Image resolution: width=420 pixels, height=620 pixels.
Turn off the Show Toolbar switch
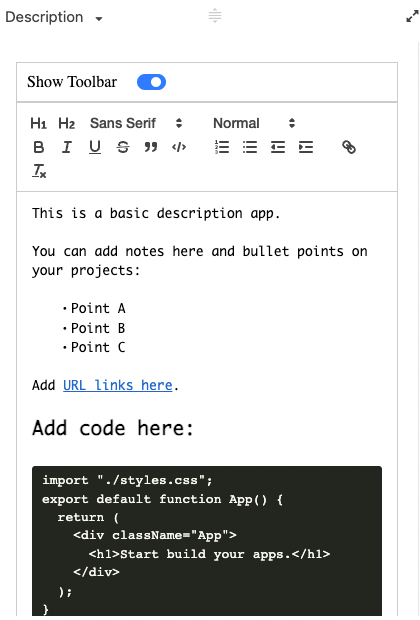point(151,82)
